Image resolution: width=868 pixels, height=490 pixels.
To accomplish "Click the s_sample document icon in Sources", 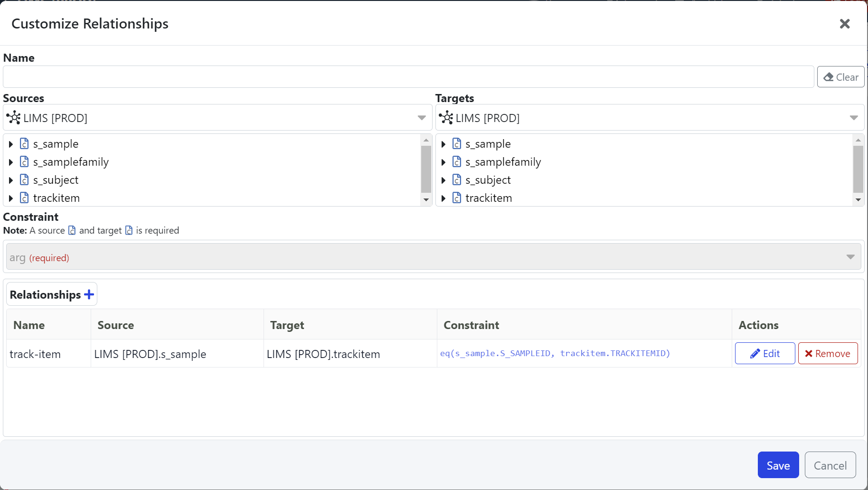I will click(24, 143).
